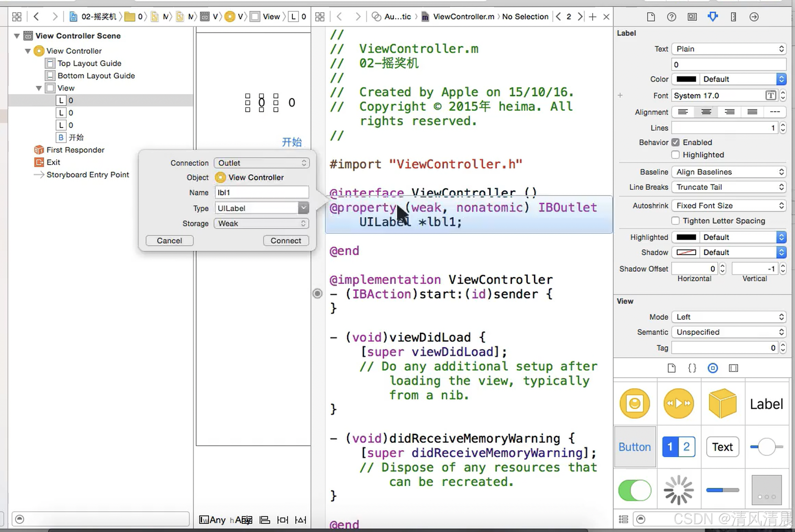Enable the Highlighted behavior checkbox

coord(675,155)
